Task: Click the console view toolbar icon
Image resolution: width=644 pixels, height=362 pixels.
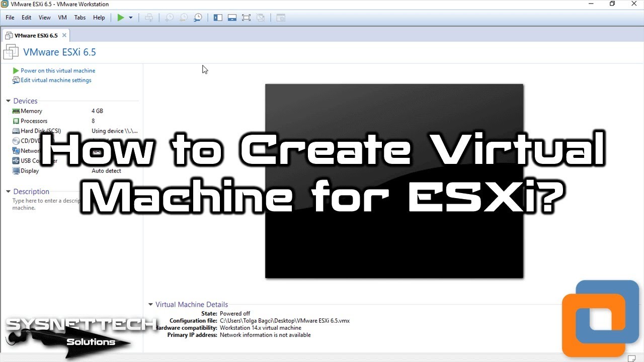Action: [281, 18]
